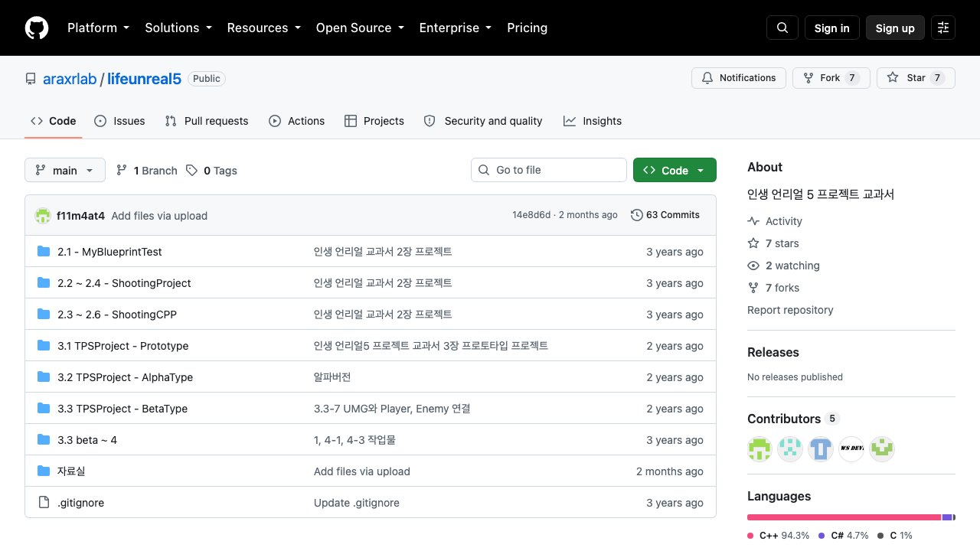Open the third contributor avatar
This screenshot has width=980, height=551.
(x=821, y=449)
